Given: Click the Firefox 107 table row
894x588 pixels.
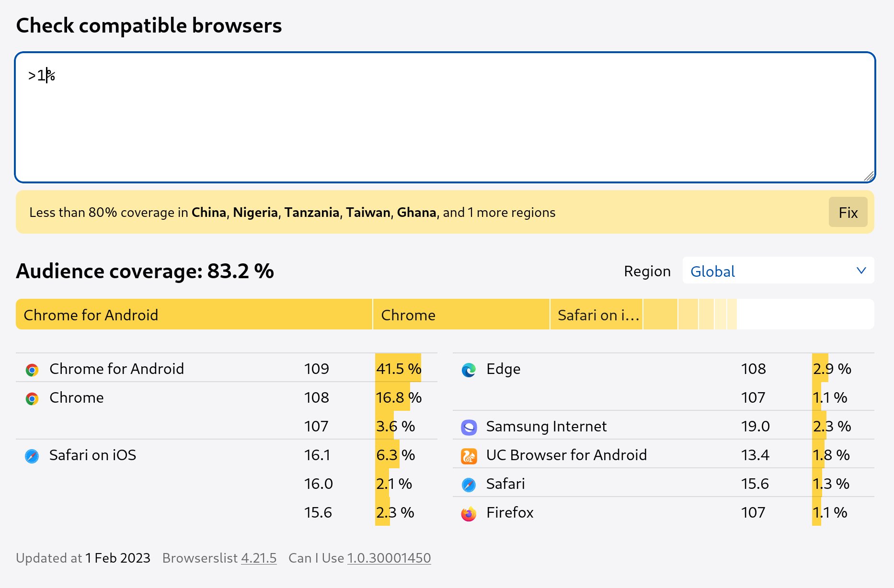Looking at the screenshot, I should (x=664, y=512).
